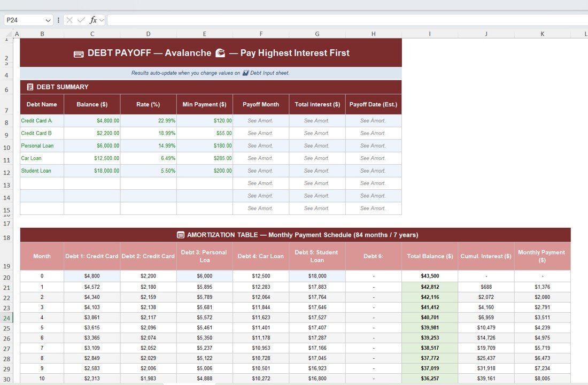Click the Student Loan balance $18,000.00 cell
Viewport: 588px width, 385px height.
[92, 171]
